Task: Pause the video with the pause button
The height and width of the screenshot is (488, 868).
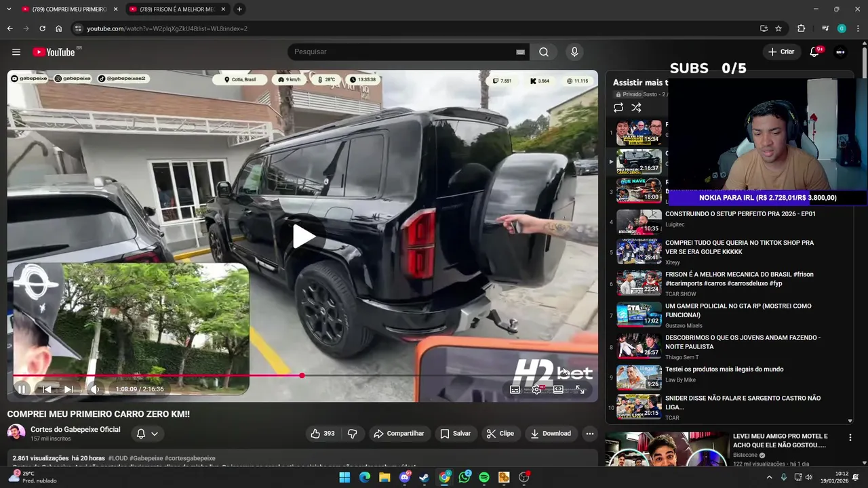Action: (22, 389)
